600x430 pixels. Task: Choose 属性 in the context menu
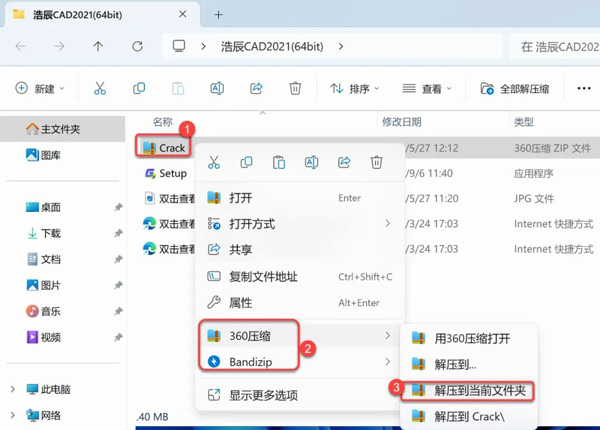point(300,303)
